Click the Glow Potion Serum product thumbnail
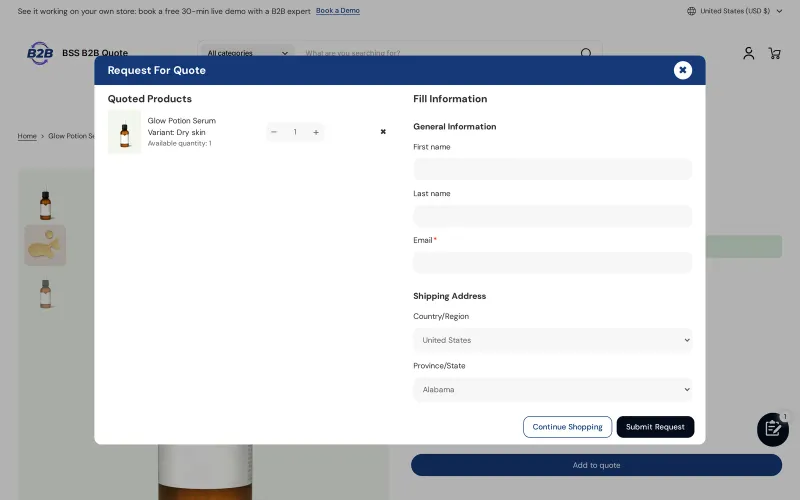 (x=124, y=132)
